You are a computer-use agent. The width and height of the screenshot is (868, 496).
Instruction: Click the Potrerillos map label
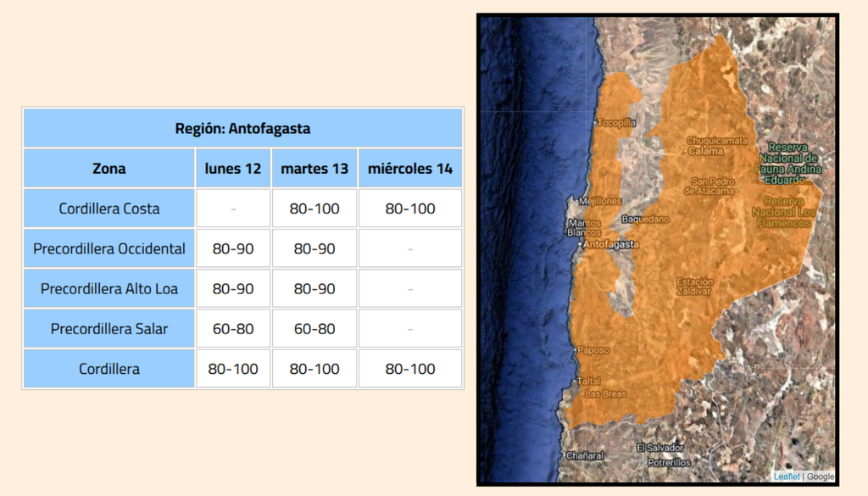pyautogui.click(x=670, y=462)
